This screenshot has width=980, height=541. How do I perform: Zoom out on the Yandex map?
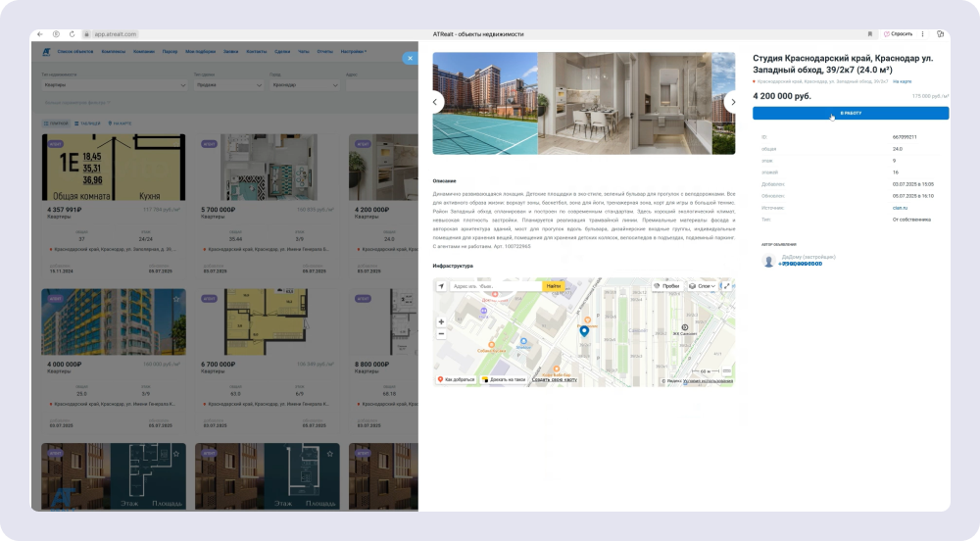441,333
